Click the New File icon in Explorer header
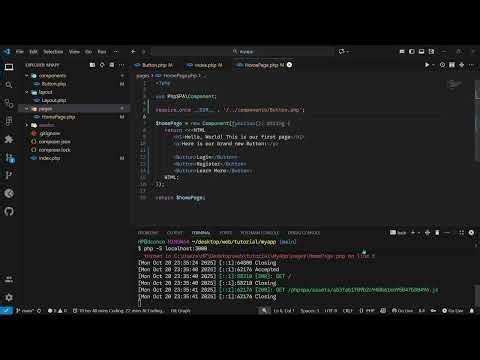The width and height of the screenshot is (480, 360). click(92, 65)
